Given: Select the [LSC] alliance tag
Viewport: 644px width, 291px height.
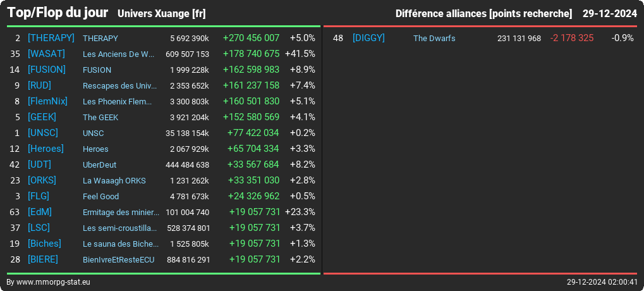Looking at the screenshot, I should coord(39,228).
